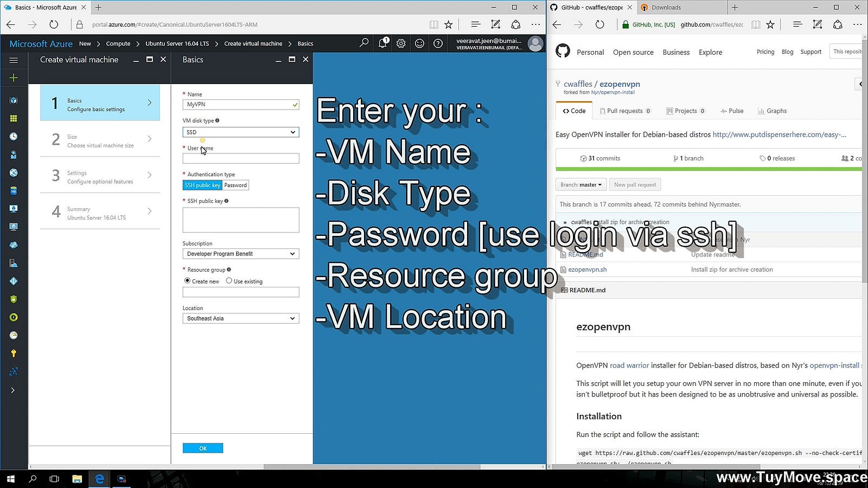The height and width of the screenshot is (488, 868).
Task: Open Azure portal settings gear
Action: click(x=401, y=43)
